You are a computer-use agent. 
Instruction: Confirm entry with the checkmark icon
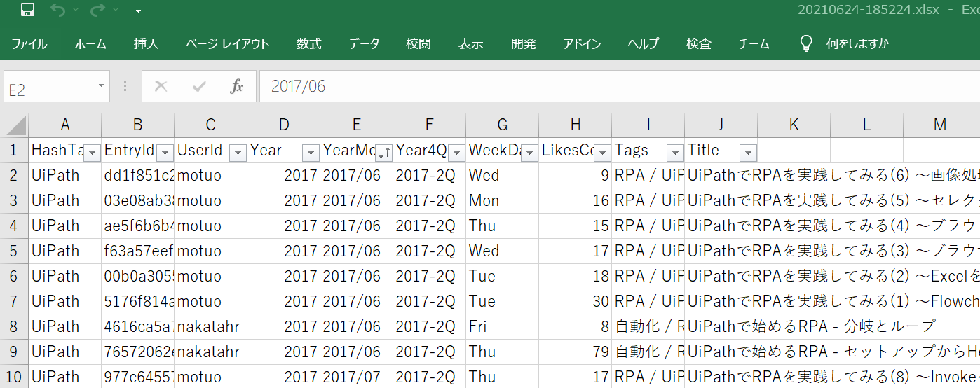199,86
